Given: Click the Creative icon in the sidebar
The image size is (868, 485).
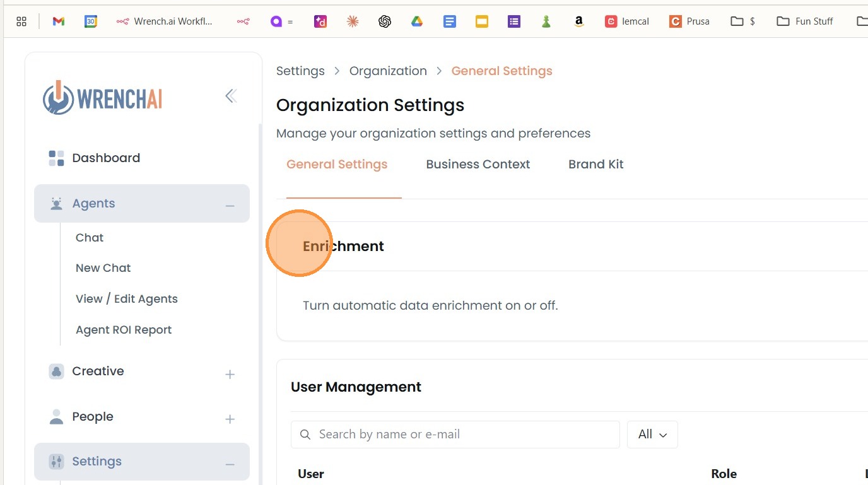Looking at the screenshot, I should 57,371.
